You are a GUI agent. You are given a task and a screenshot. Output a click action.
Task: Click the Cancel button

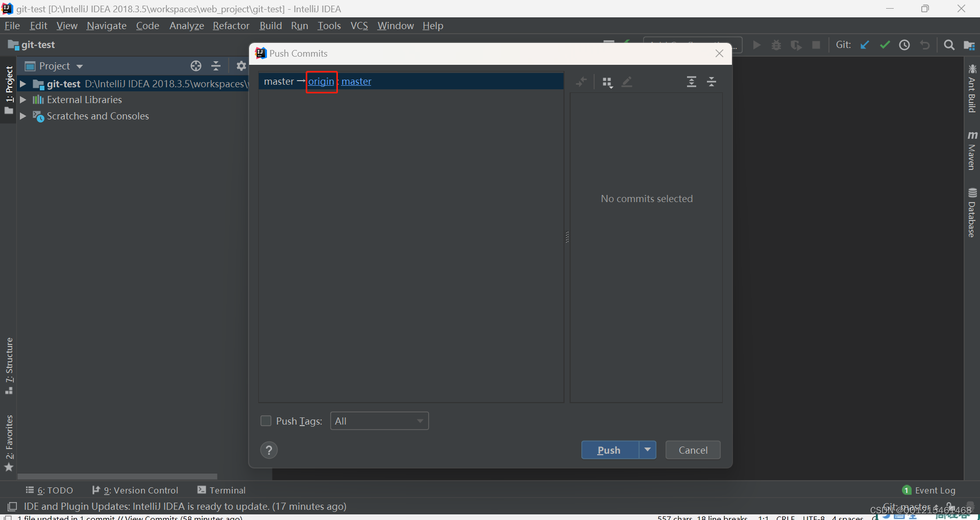point(693,450)
